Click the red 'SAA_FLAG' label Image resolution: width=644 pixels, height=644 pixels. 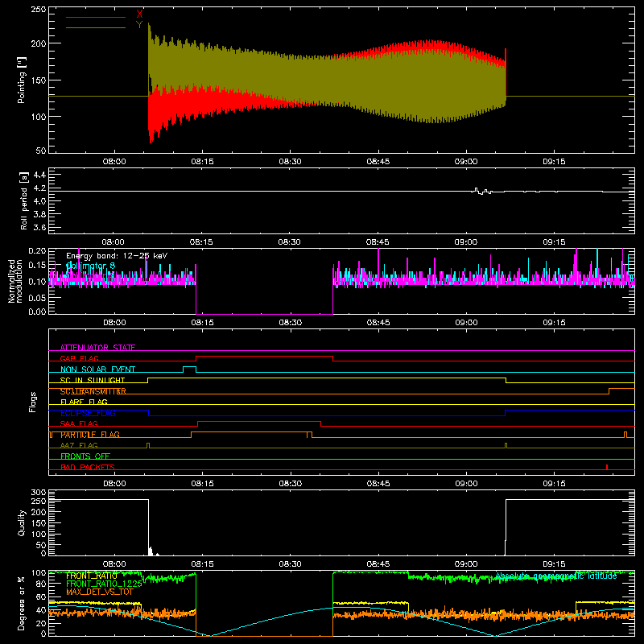pyautogui.click(x=79, y=423)
